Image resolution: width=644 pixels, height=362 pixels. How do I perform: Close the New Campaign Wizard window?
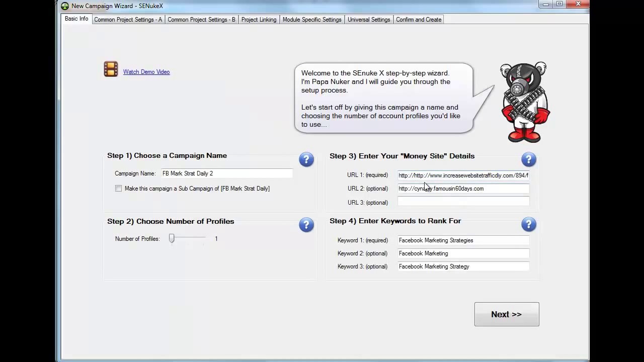[578, 4]
